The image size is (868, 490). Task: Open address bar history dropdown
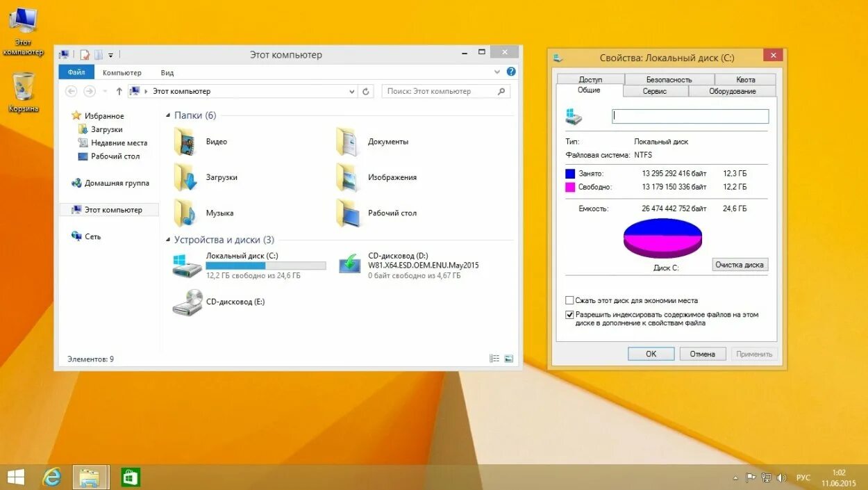pyautogui.click(x=352, y=91)
